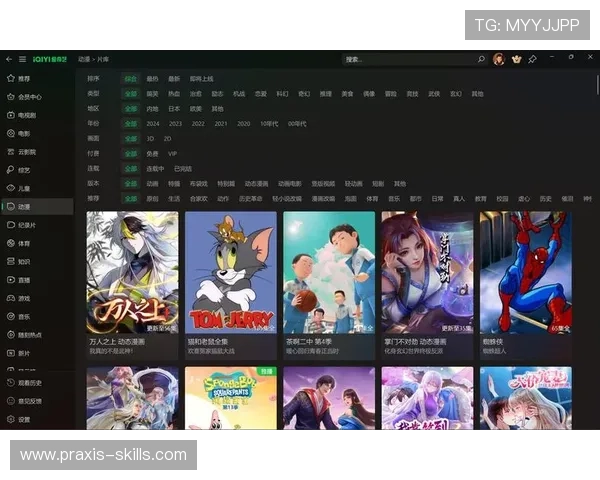Open the user avatar profile

coord(499,60)
